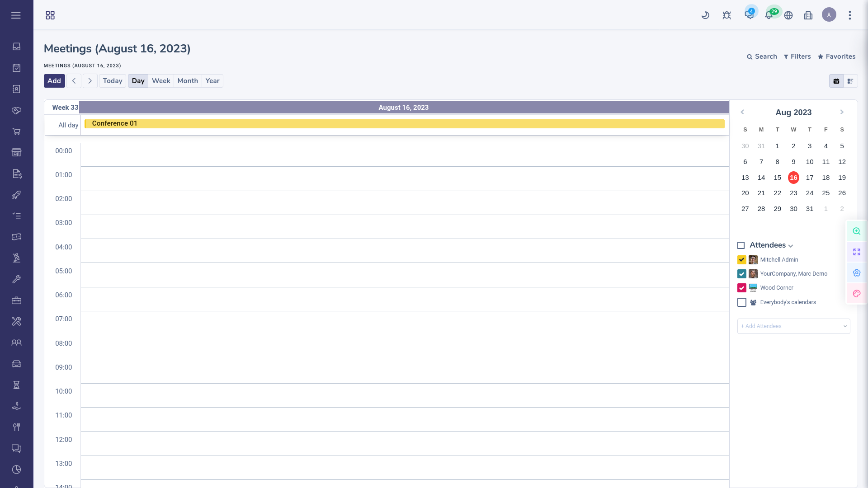Screen dimensions: 868x488
Task: Open the hourglass sidebar icon
Action: [x=16, y=385]
